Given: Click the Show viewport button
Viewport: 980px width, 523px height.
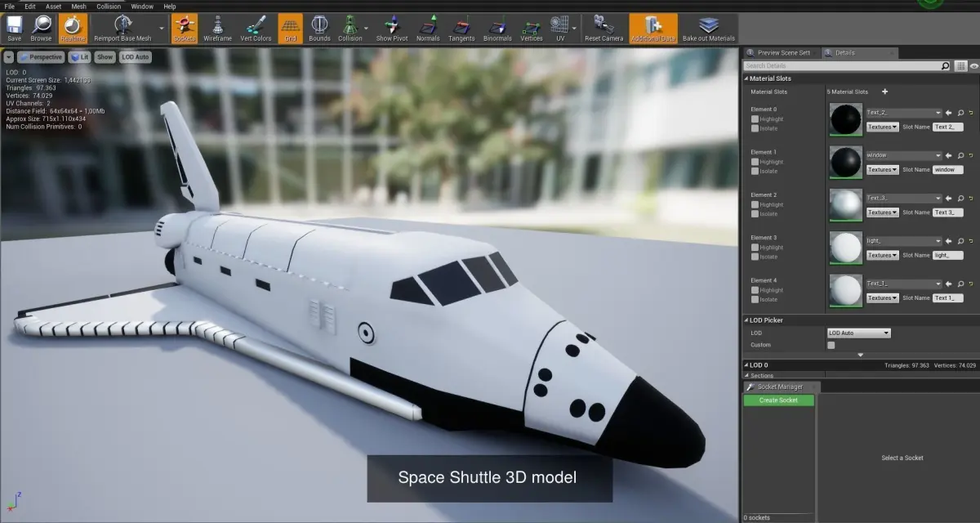Looking at the screenshot, I should click(x=105, y=57).
